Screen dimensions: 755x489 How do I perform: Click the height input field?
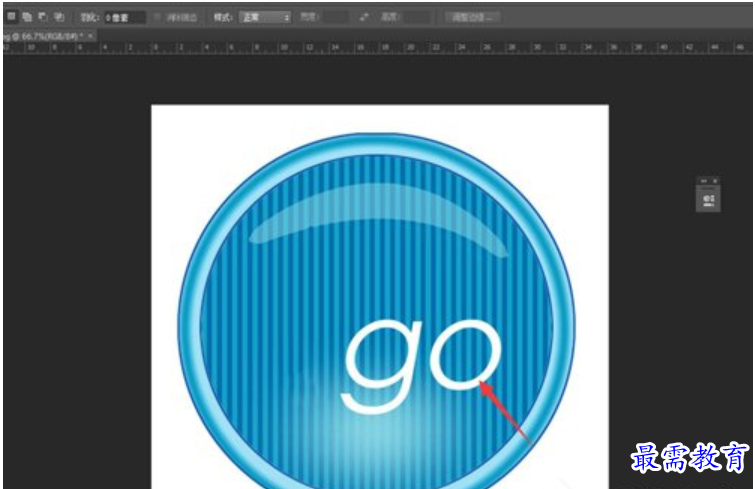[x=417, y=17]
